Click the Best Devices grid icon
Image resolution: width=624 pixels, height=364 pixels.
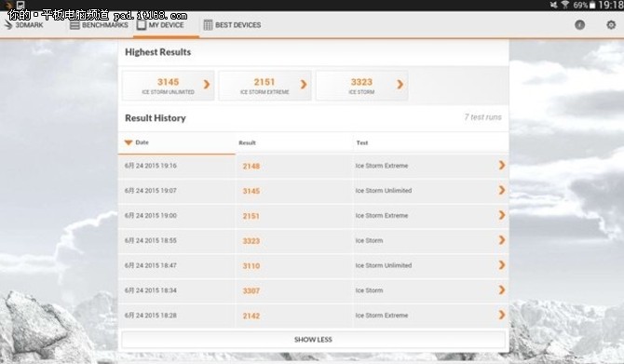tap(208, 25)
